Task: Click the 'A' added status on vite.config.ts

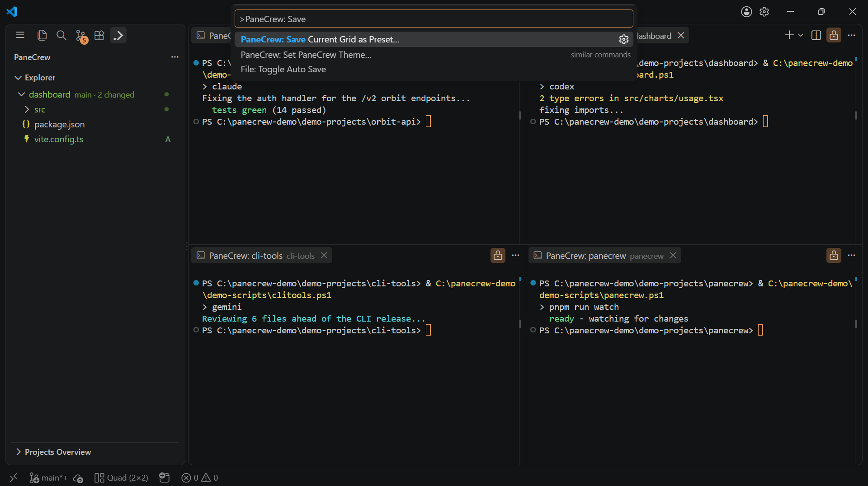Action: (x=168, y=139)
